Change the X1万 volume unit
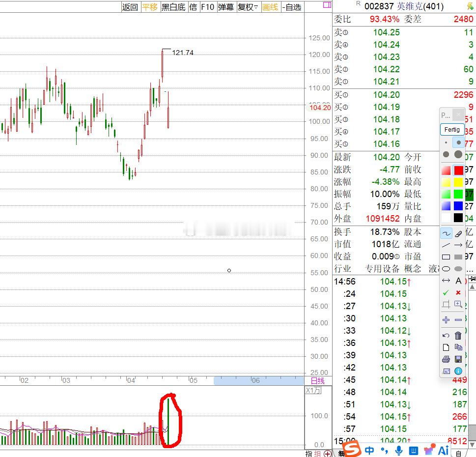Viewport: 476px width, 457px height. click(x=313, y=390)
